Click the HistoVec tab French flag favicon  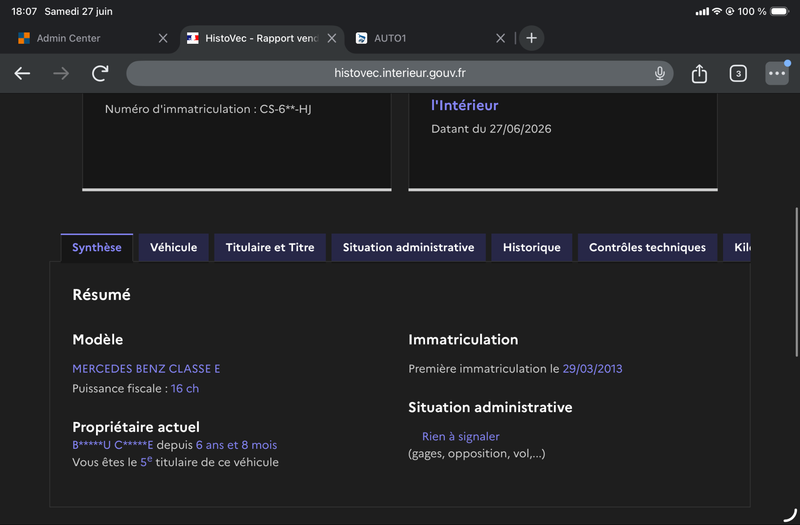coord(192,38)
